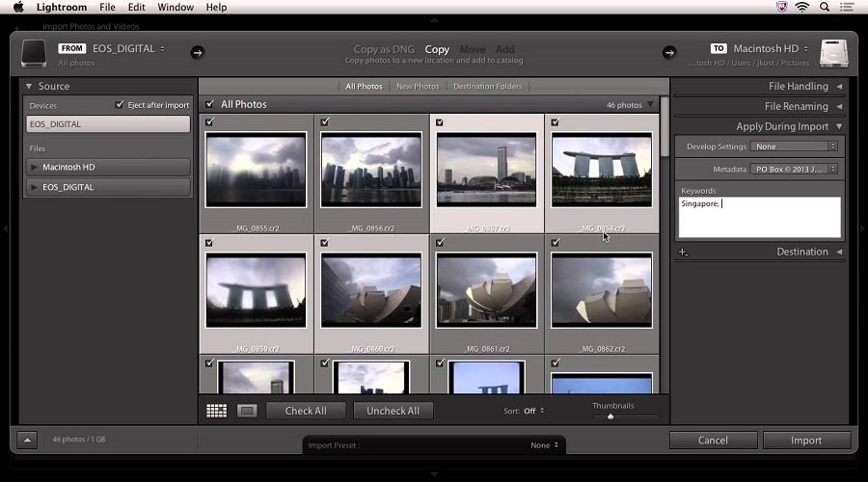This screenshot has height=482, width=868.
Task: Expand the Destination panel
Action: (839, 252)
